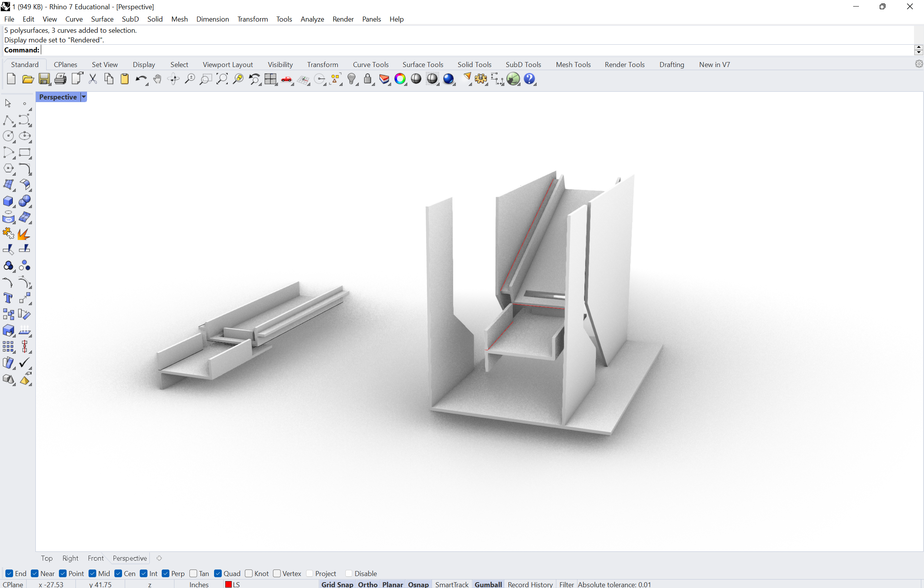Activate the Pan view tool

click(157, 79)
